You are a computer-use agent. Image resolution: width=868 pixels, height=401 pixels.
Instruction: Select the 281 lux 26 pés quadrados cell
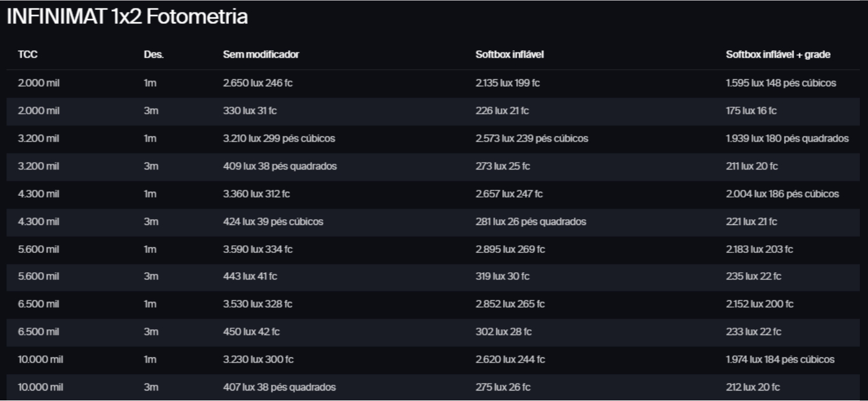click(x=531, y=221)
